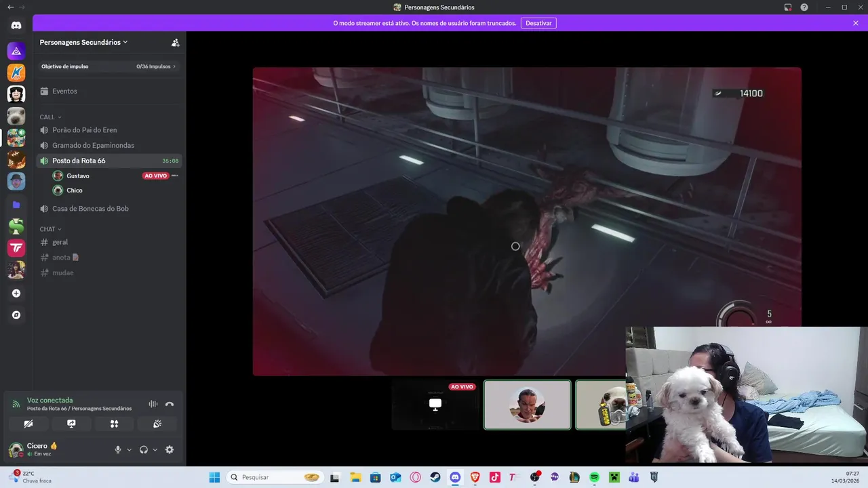868x488 pixels.
Task: Go back with title bar arrow
Action: point(10,7)
